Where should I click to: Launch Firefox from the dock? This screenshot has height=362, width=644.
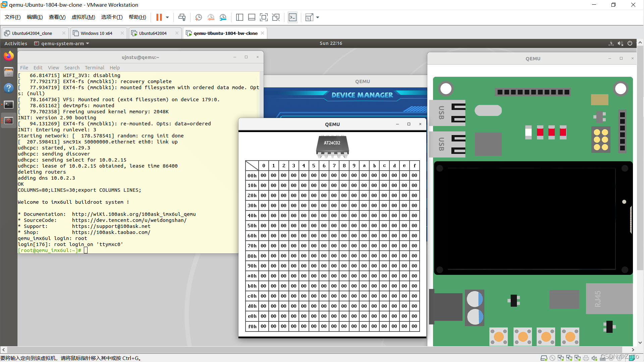pyautogui.click(x=9, y=56)
